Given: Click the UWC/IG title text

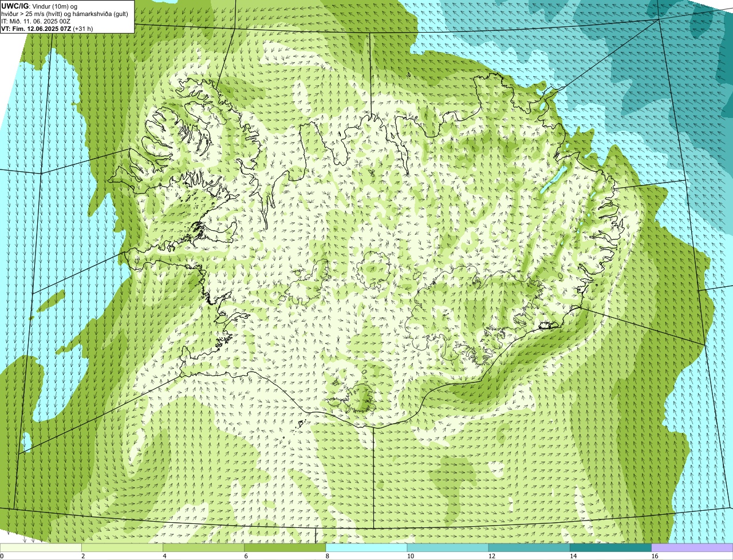Looking at the screenshot, I should [x=15, y=6].
